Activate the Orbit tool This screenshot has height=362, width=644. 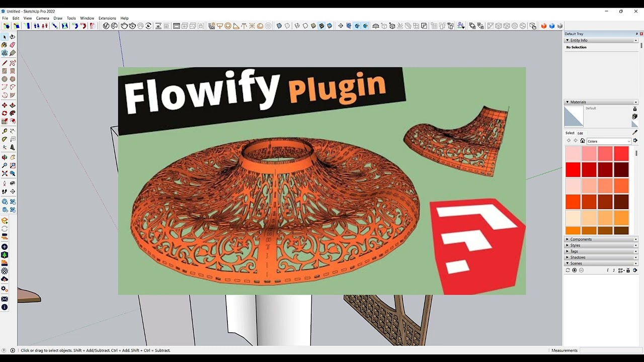click(x=5, y=157)
